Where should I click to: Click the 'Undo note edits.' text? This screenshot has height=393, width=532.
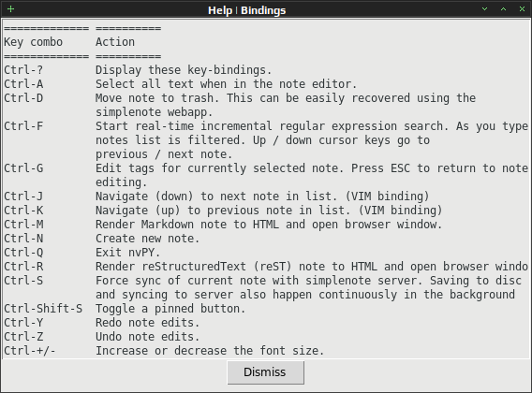click(x=147, y=337)
